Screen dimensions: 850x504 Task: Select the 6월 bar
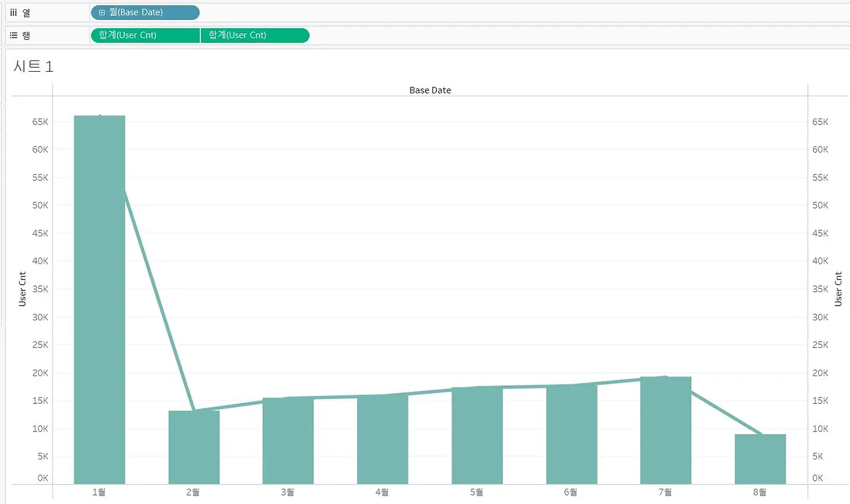pyautogui.click(x=572, y=434)
